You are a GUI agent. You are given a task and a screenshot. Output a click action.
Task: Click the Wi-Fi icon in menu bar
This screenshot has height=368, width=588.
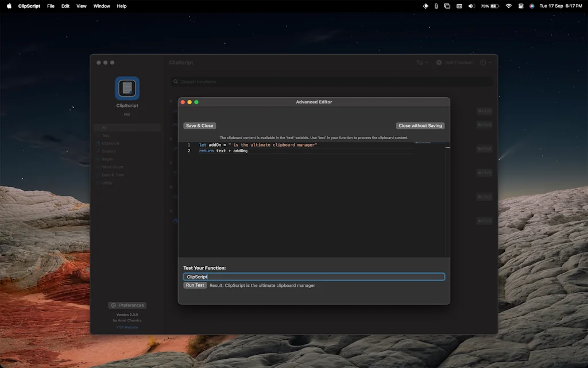(509, 6)
